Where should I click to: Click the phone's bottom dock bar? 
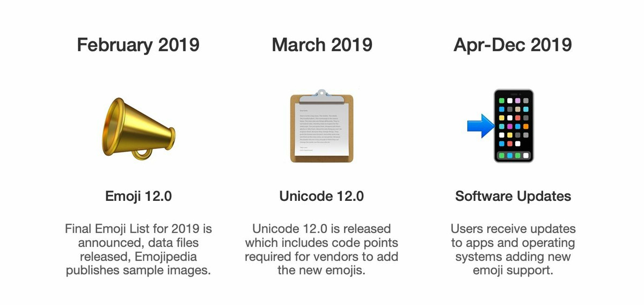[x=514, y=155]
